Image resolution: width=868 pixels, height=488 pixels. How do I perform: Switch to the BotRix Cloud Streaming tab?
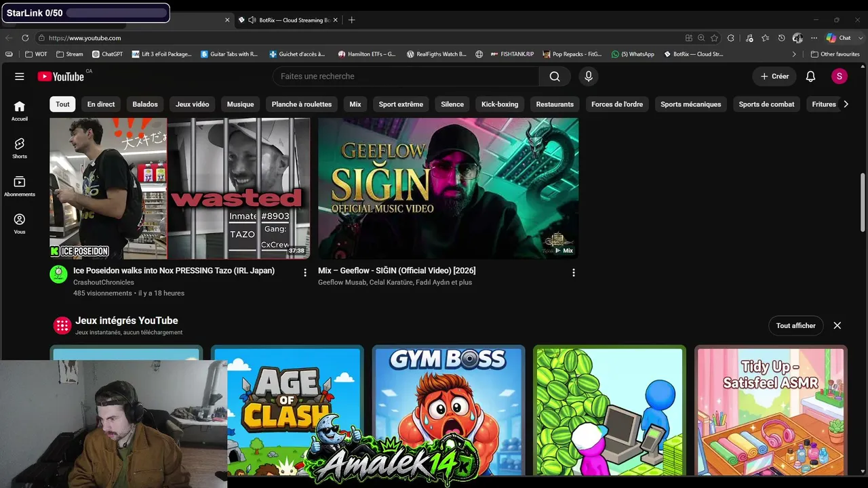click(288, 20)
